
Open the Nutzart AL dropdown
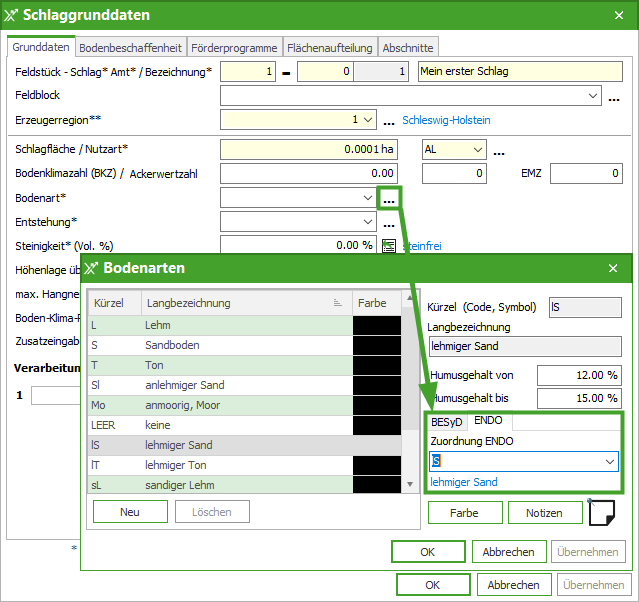pos(476,150)
